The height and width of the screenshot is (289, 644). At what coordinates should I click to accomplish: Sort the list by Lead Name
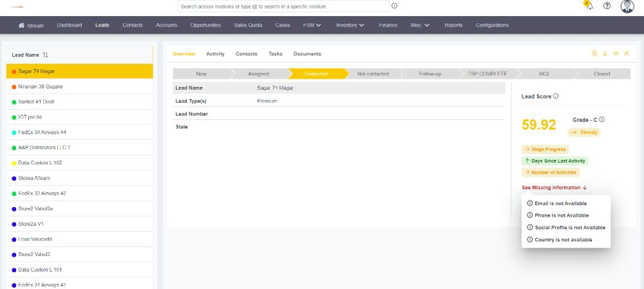pyautogui.click(x=46, y=55)
